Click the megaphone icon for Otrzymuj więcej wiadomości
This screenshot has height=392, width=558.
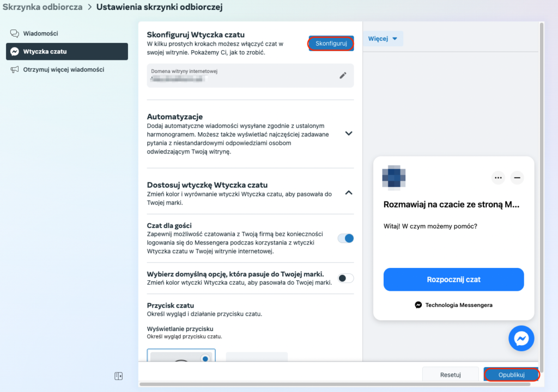tap(15, 70)
